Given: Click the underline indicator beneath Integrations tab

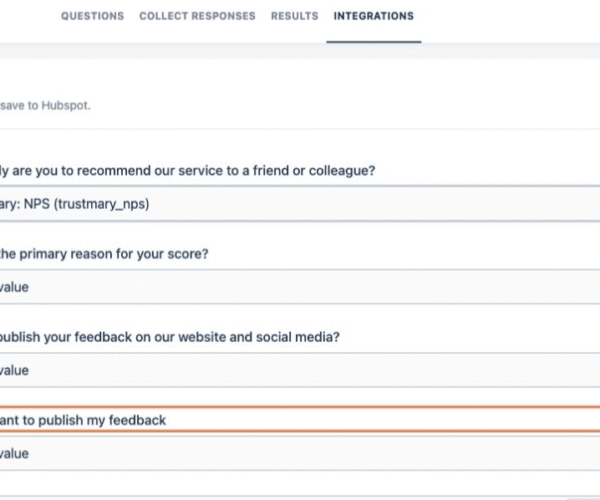Looking at the screenshot, I should pos(374,42).
